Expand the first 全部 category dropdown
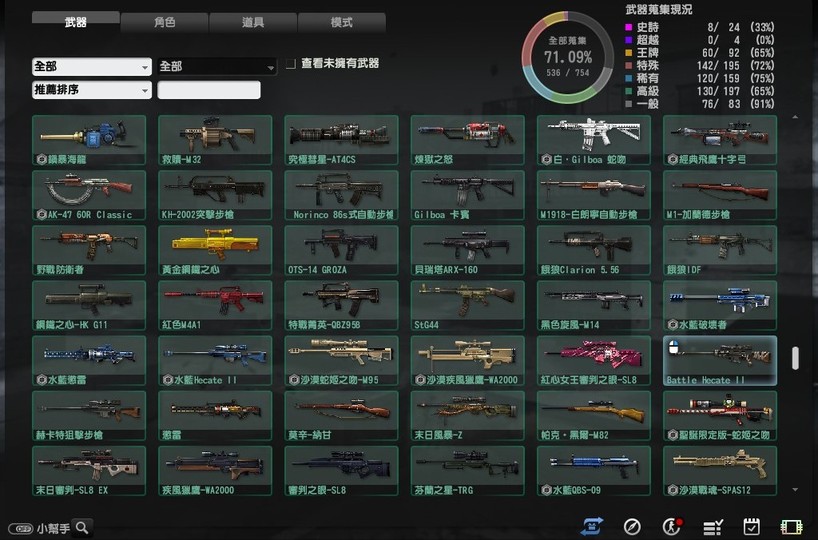Viewport: 818px width, 540px height. point(91,67)
